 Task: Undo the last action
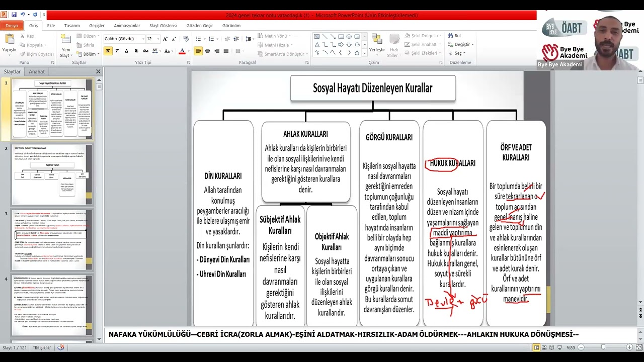(x=22, y=15)
